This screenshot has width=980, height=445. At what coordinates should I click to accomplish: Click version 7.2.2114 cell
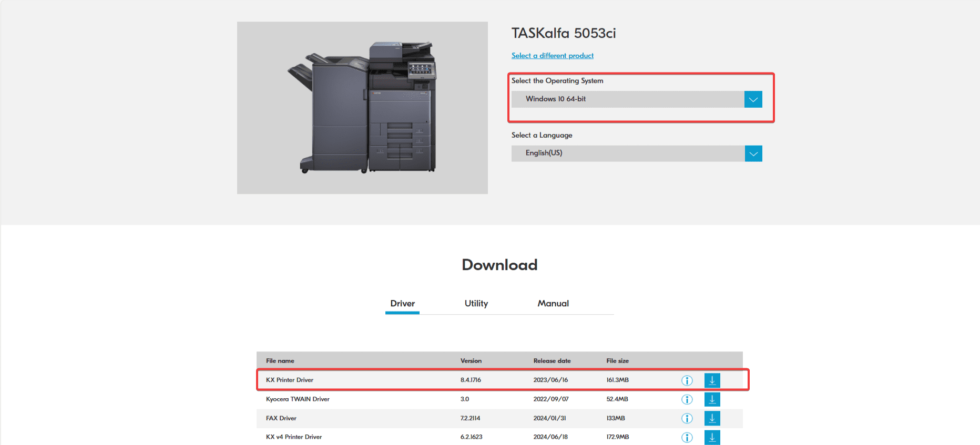click(470, 418)
